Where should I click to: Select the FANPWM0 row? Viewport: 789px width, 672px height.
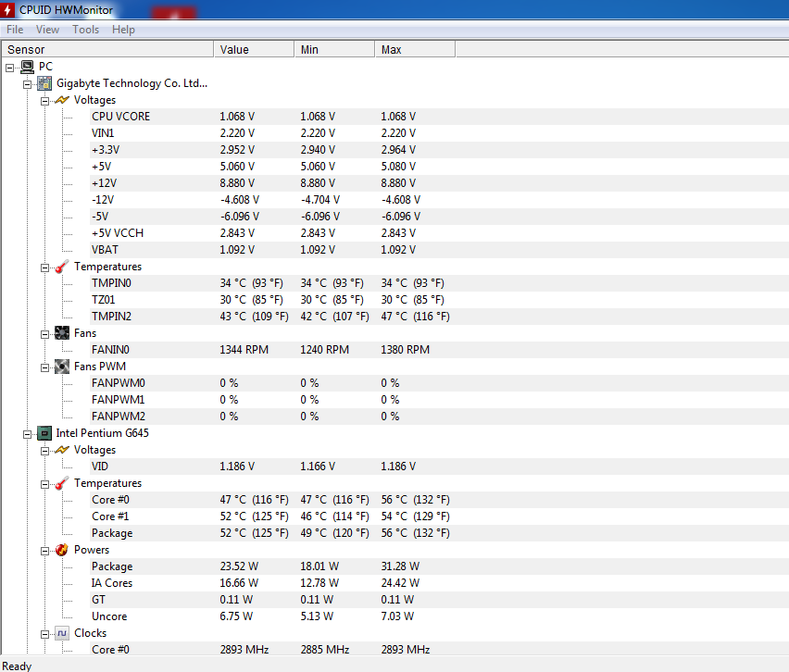438,383
